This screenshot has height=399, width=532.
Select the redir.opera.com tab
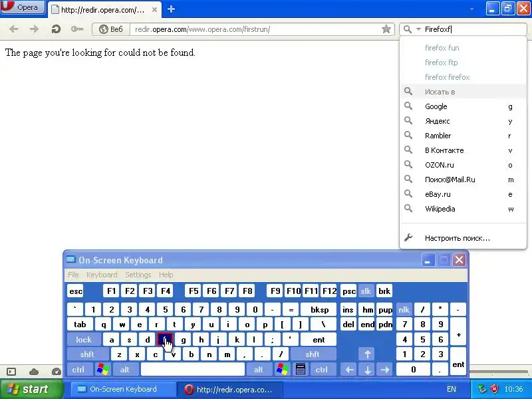tap(104, 9)
